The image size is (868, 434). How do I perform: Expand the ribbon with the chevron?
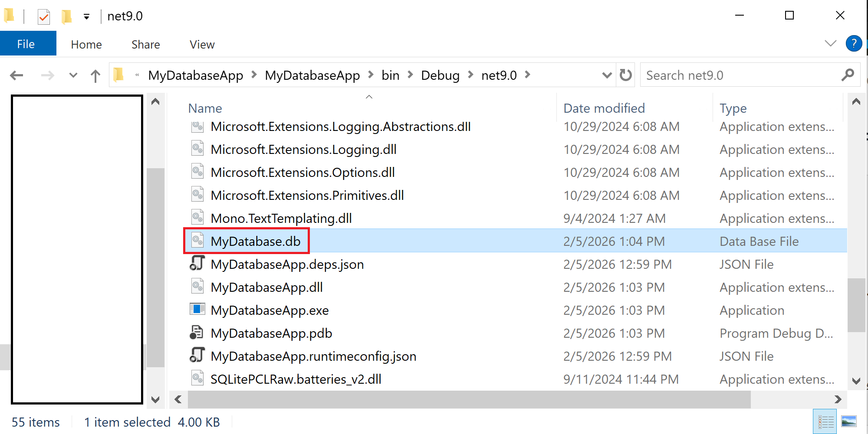click(x=830, y=43)
